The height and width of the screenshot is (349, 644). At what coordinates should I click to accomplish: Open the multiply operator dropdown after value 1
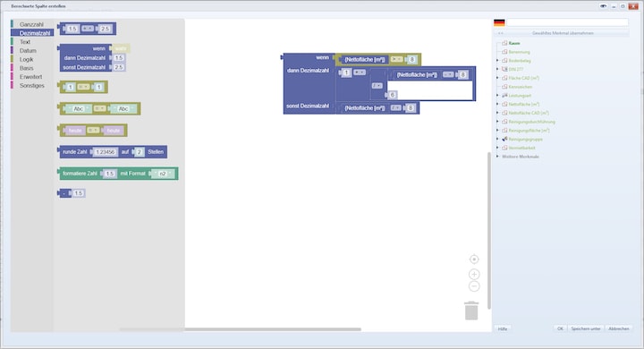pos(360,72)
